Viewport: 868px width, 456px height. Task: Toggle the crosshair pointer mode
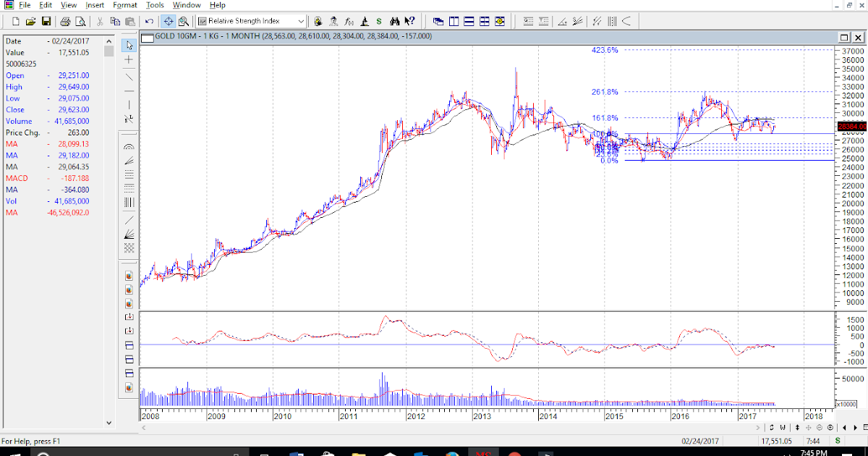[169, 21]
